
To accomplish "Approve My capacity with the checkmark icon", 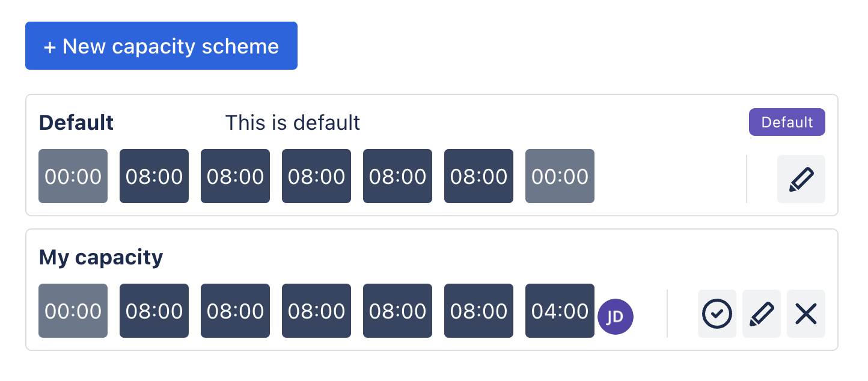I will pyautogui.click(x=717, y=314).
